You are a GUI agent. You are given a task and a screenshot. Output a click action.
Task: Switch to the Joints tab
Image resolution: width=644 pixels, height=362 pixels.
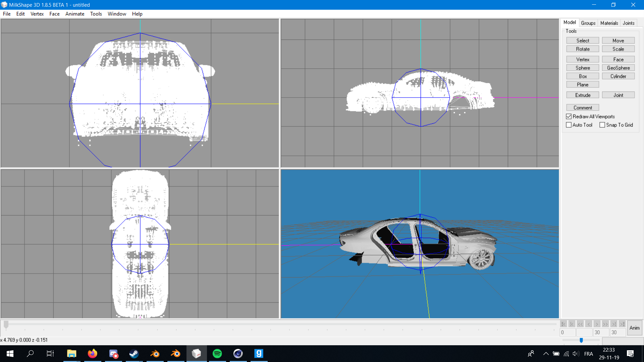click(629, 23)
